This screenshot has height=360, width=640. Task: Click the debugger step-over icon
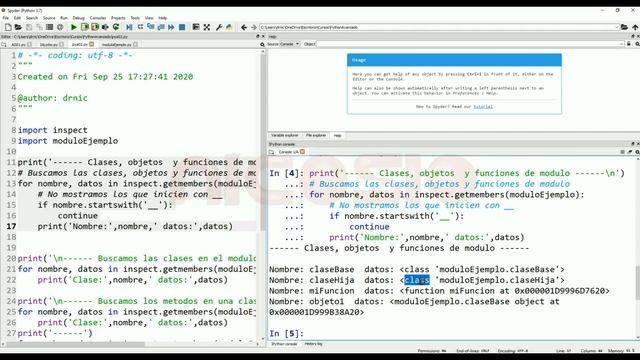pos(140,27)
